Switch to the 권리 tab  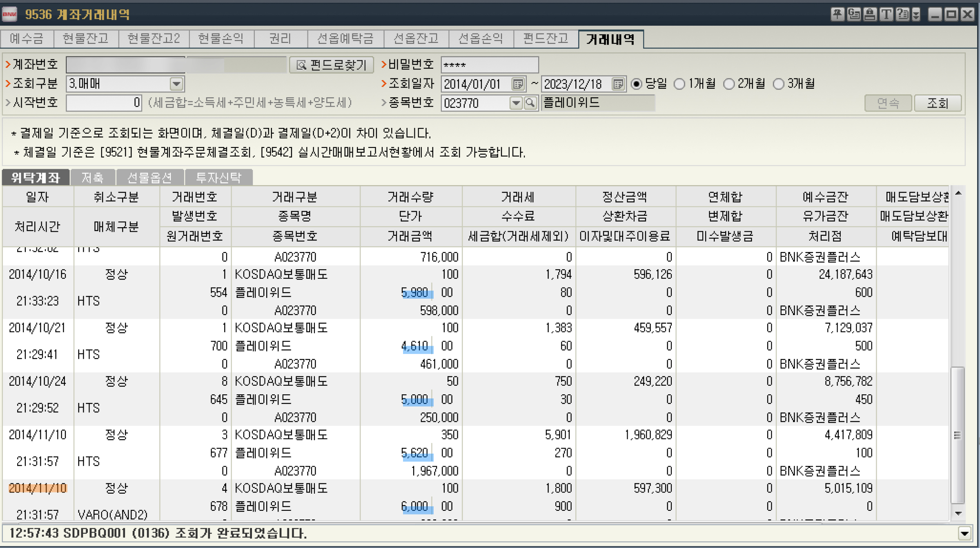(x=281, y=39)
